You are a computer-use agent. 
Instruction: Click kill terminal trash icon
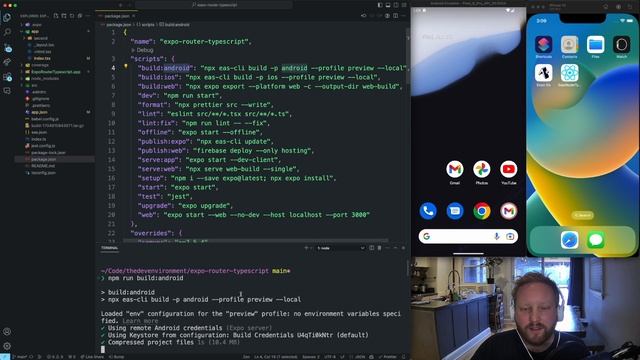pos(379,248)
